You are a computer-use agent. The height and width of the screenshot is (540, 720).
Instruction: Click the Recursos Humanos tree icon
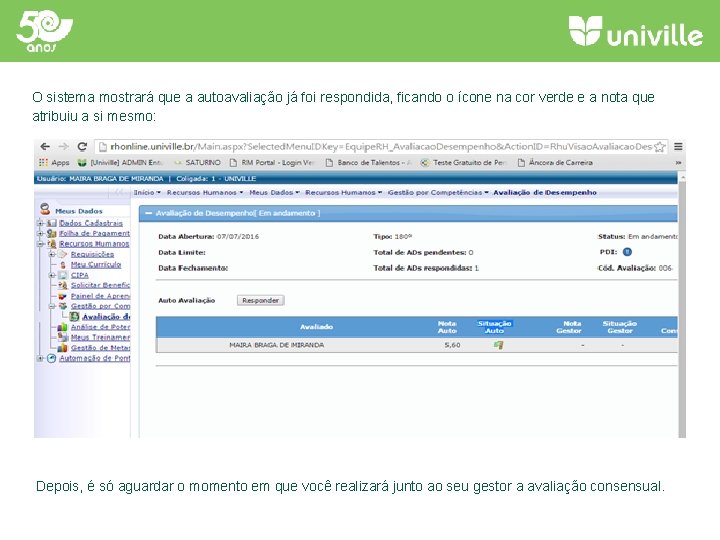[52, 244]
